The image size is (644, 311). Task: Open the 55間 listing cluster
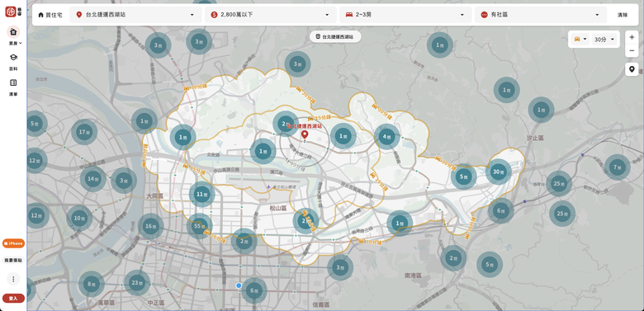coord(200,226)
